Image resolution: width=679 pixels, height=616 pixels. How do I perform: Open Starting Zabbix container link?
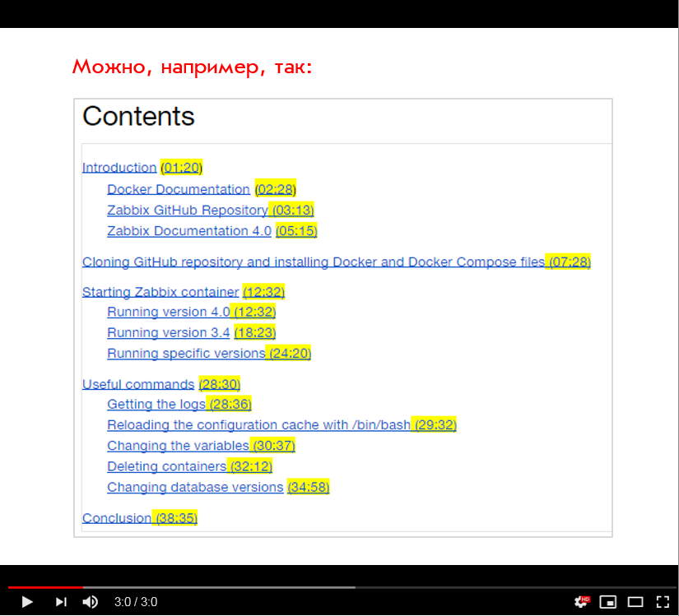click(x=160, y=292)
